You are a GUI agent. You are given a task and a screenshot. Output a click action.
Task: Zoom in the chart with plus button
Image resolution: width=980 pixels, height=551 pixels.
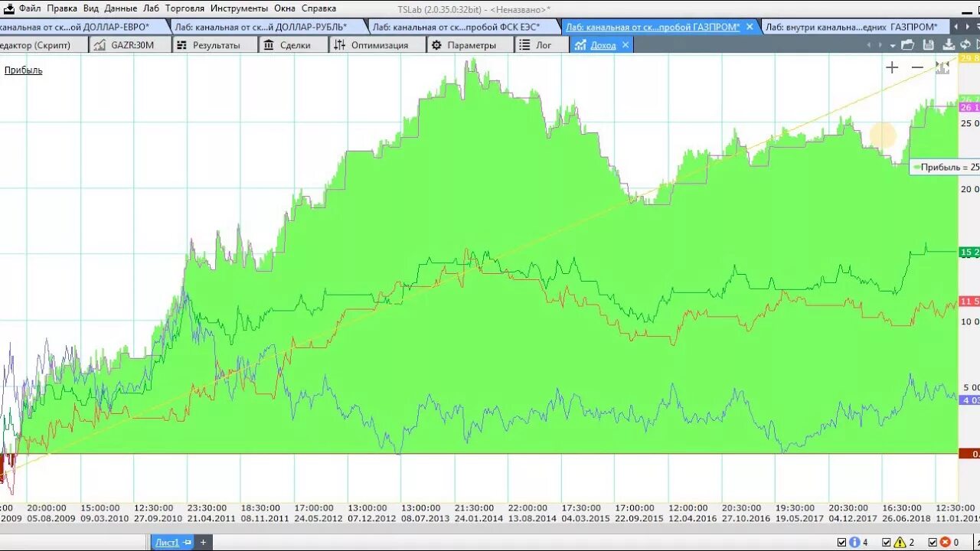pos(892,67)
